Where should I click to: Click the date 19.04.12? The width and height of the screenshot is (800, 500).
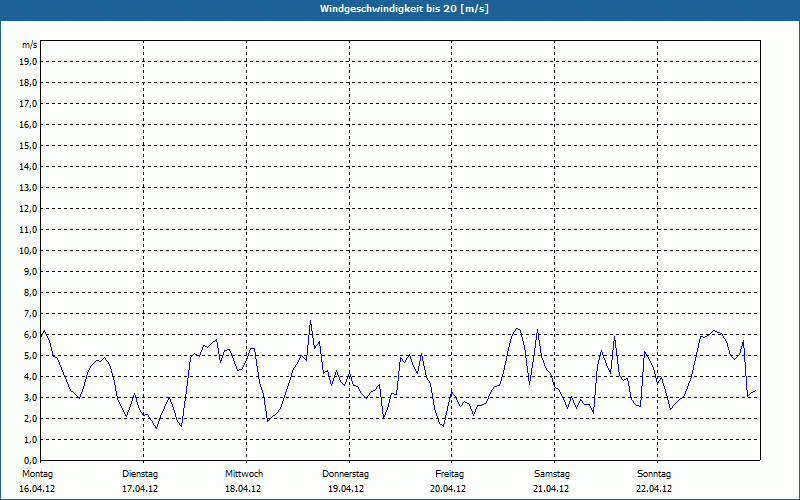coord(346,488)
